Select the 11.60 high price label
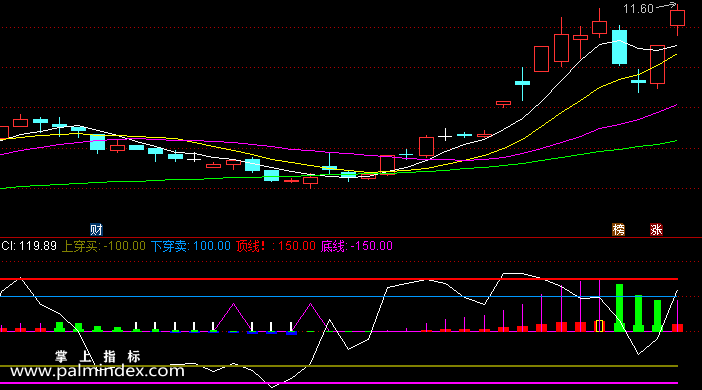 point(638,9)
